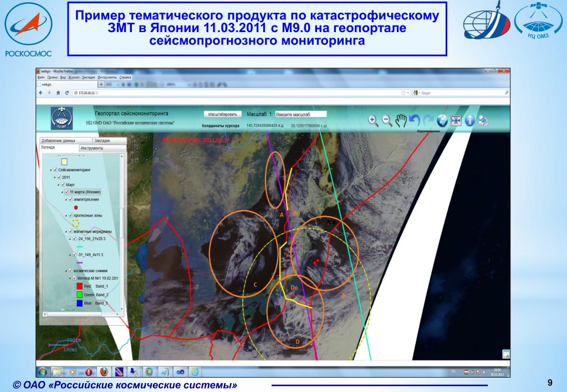Viewport: 567px width, 392px height.
Task: Collapse the Март tree node
Action: pyautogui.click(x=59, y=184)
